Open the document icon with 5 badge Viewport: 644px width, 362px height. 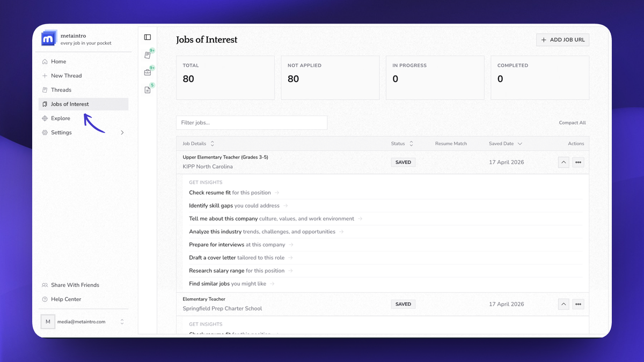pyautogui.click(x=148, y=90)
